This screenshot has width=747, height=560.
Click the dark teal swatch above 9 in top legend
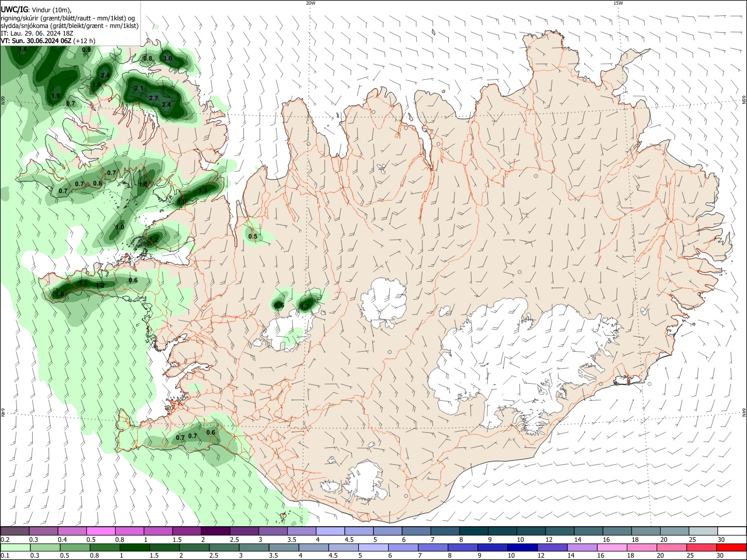click(x=502, y=531)
